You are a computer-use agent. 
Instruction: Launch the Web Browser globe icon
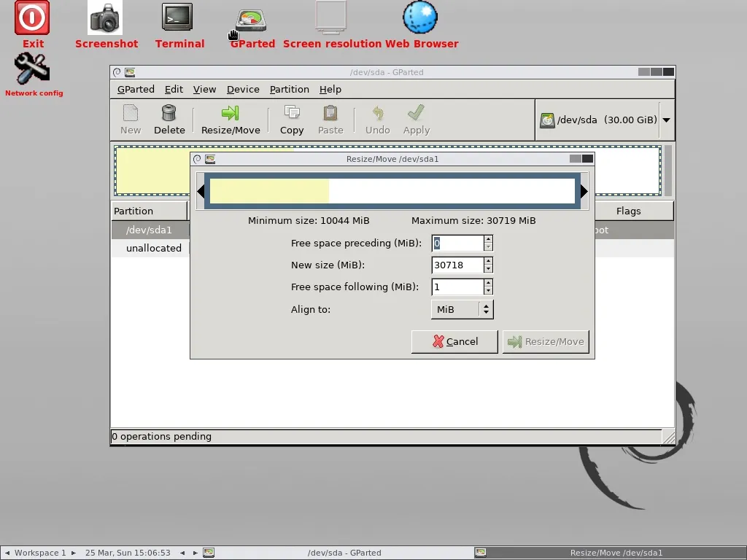[x=421, y=19]
